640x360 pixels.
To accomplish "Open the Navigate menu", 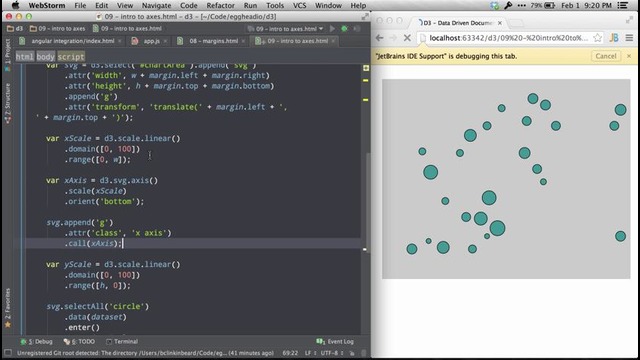I will click(156, 5).
